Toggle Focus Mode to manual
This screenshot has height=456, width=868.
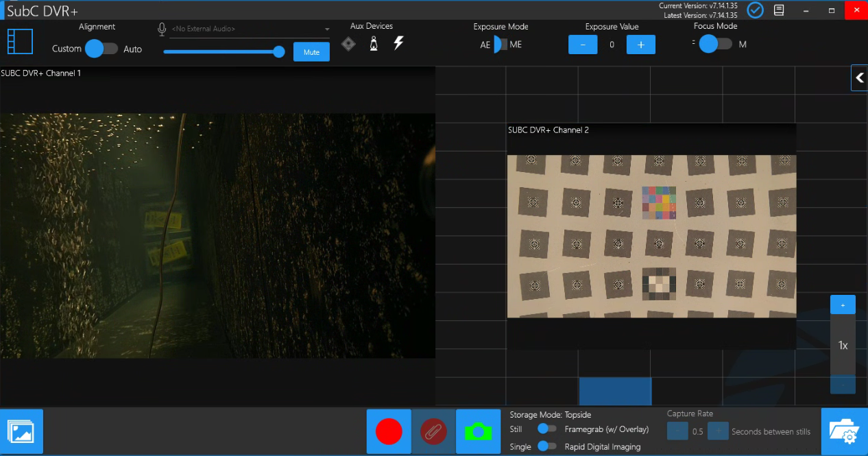716,44
